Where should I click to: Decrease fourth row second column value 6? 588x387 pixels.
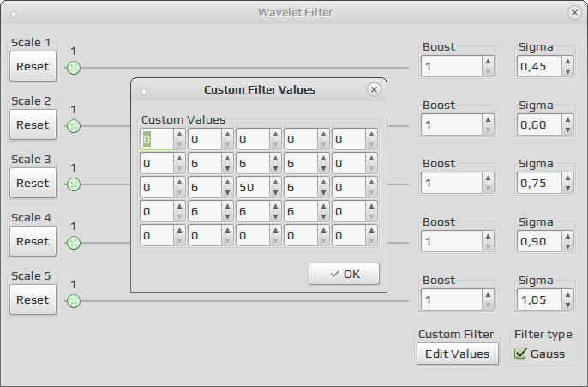coord(228,216)
